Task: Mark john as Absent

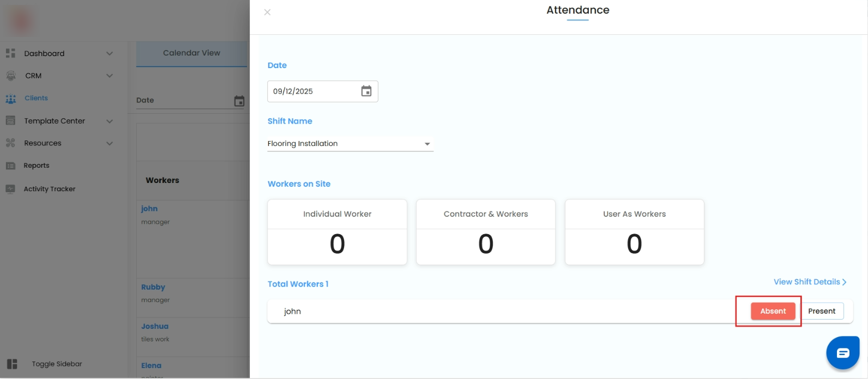Action: (773, 311)
